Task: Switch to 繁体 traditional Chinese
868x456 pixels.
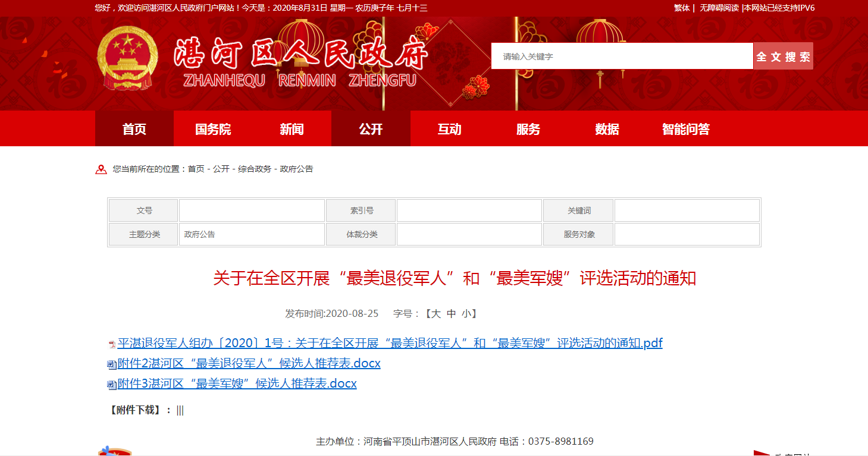Action: coord(682,8)
